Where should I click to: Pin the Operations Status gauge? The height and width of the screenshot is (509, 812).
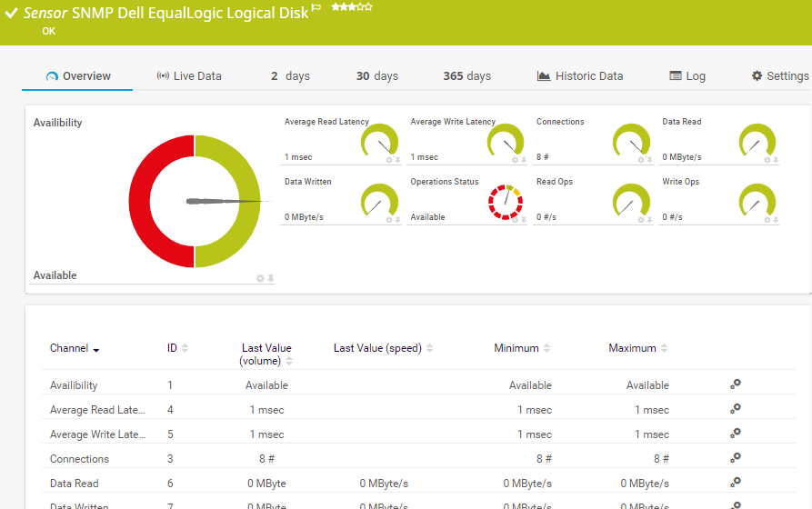[523, 220]
